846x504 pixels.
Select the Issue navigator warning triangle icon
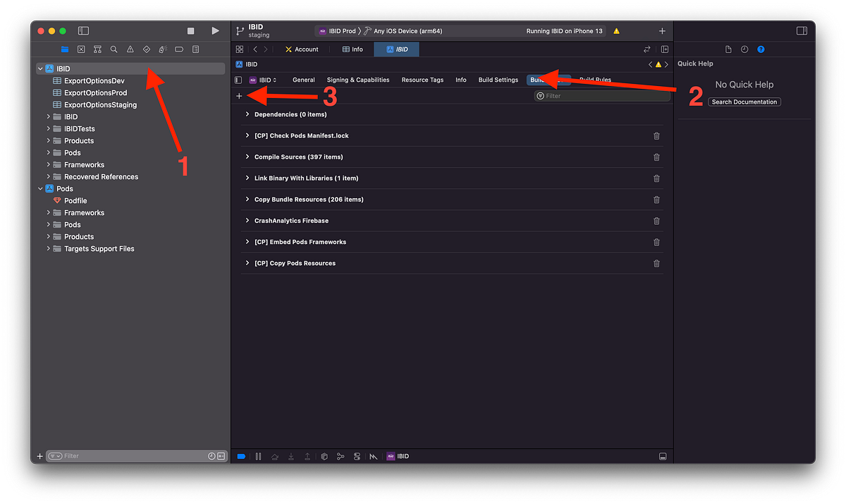(130, 49)
